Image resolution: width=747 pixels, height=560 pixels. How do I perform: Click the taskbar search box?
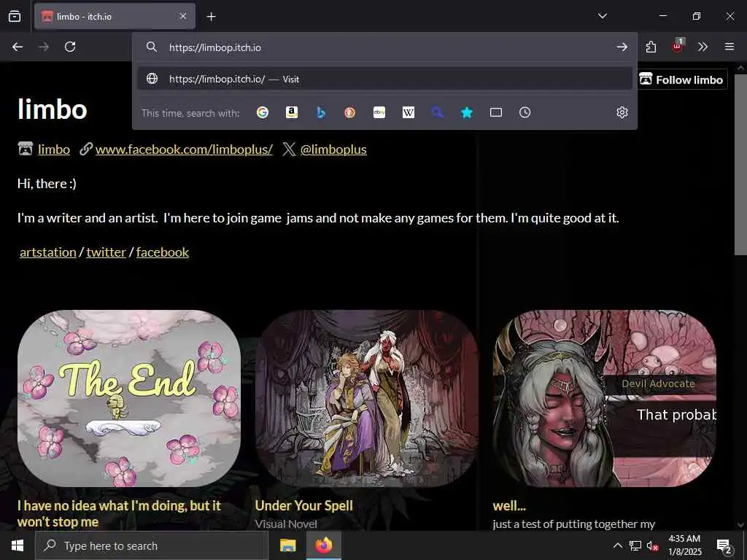point(152,545)
